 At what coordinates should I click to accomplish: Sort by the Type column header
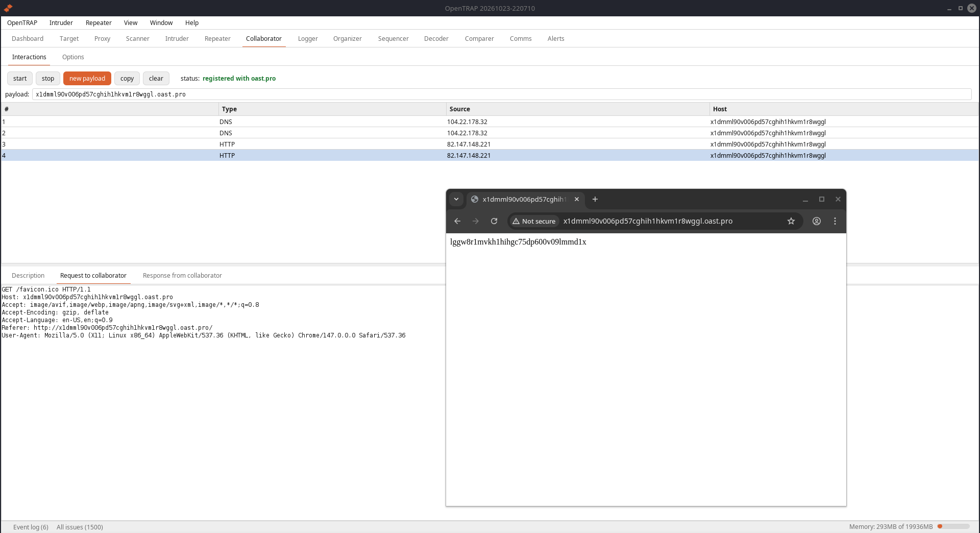tap(332, 109)
